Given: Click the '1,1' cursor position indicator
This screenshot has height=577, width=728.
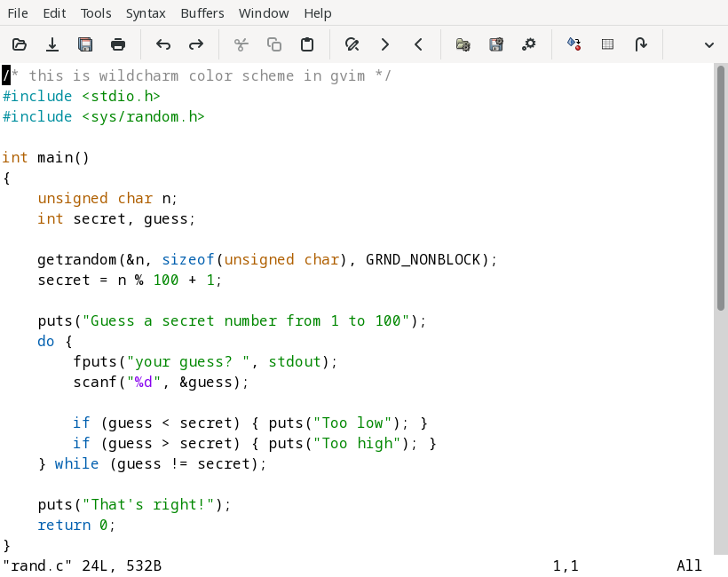Looking at the screenshot, I should 566,565.
